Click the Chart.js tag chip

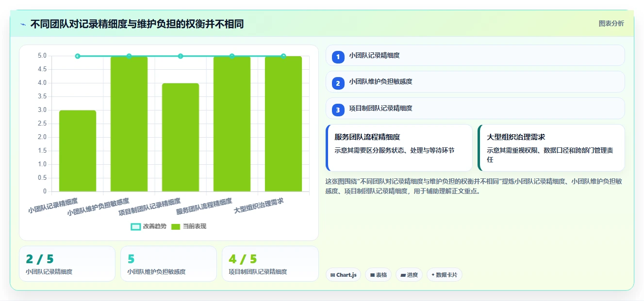[x=343, y=275]
